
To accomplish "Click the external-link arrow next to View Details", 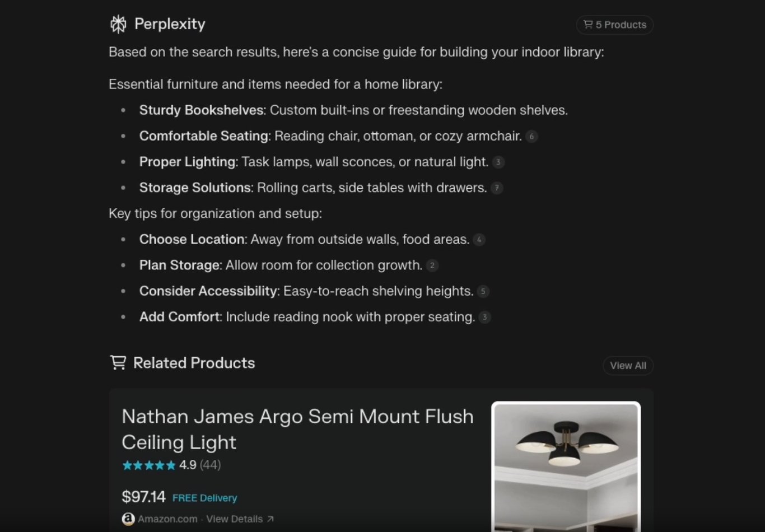I will (x=270, y=519).
